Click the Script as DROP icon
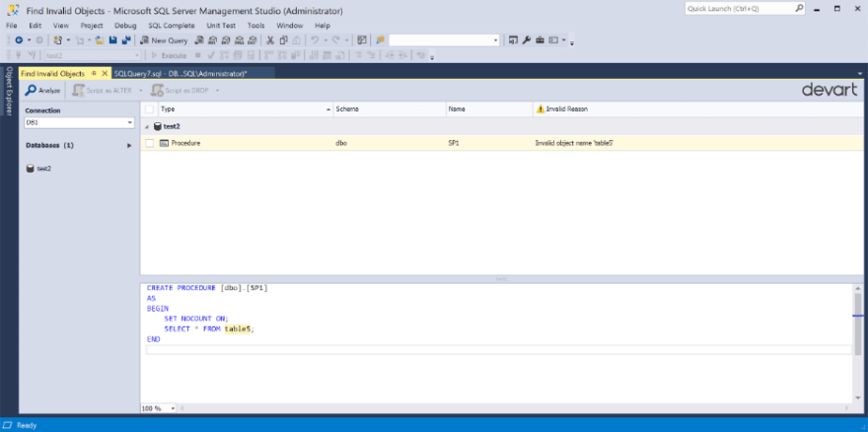 click(x=158, y=91)
